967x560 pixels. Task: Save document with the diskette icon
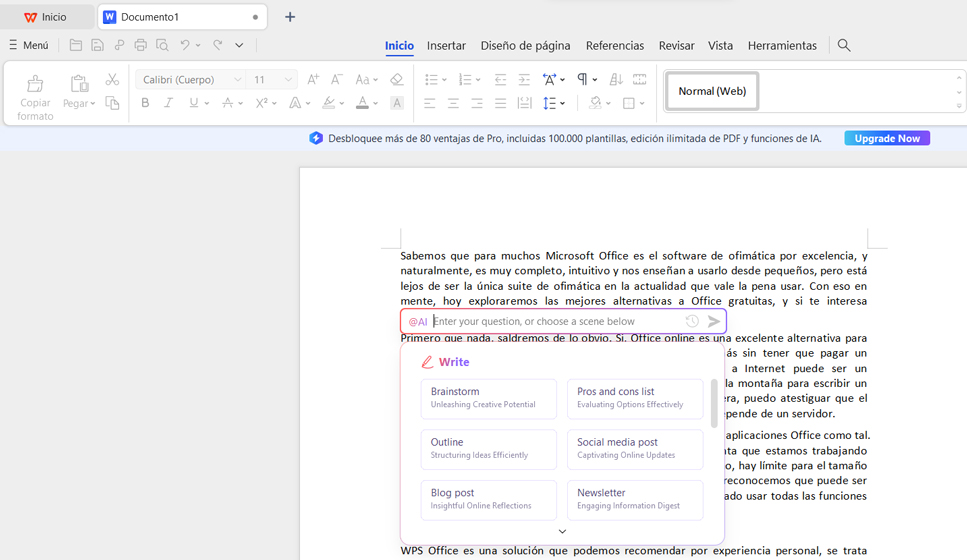97,45
